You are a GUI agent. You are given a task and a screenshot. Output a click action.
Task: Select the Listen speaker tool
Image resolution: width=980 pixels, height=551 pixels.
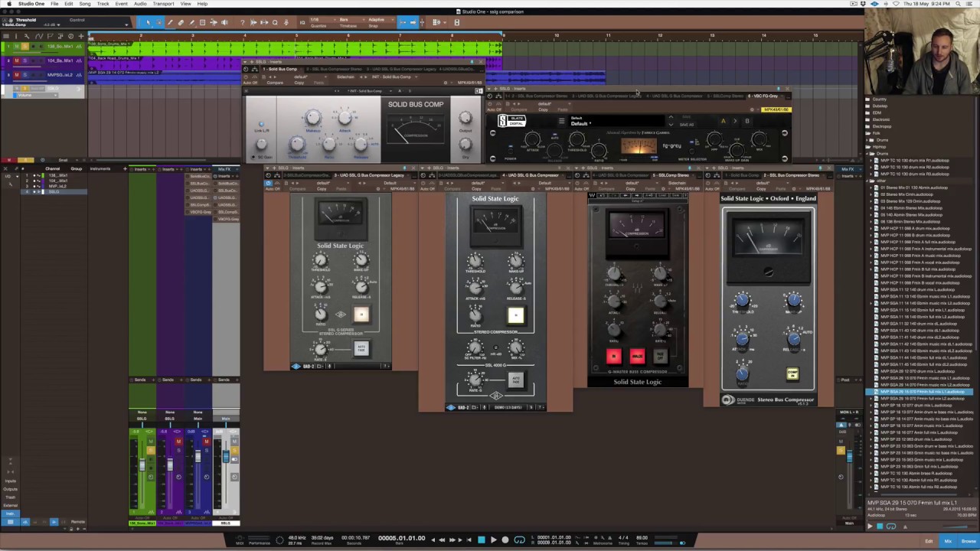(224, 22)
